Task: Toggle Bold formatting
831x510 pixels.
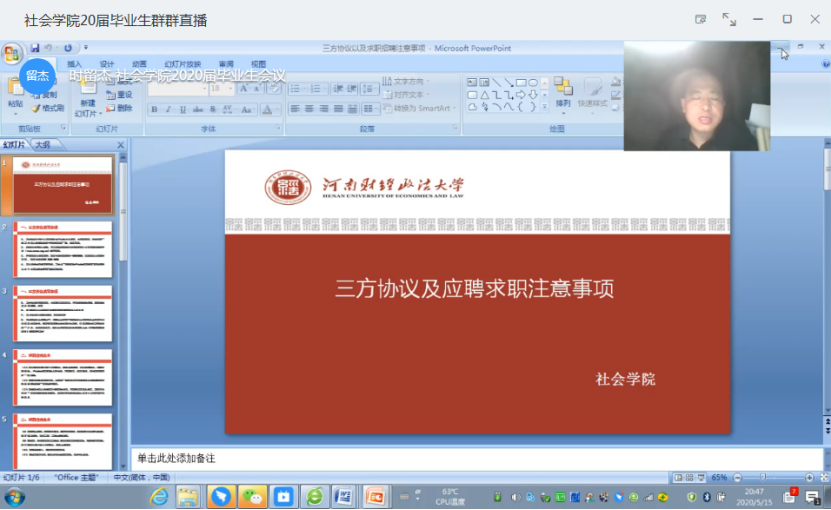Action: point(154,110)
